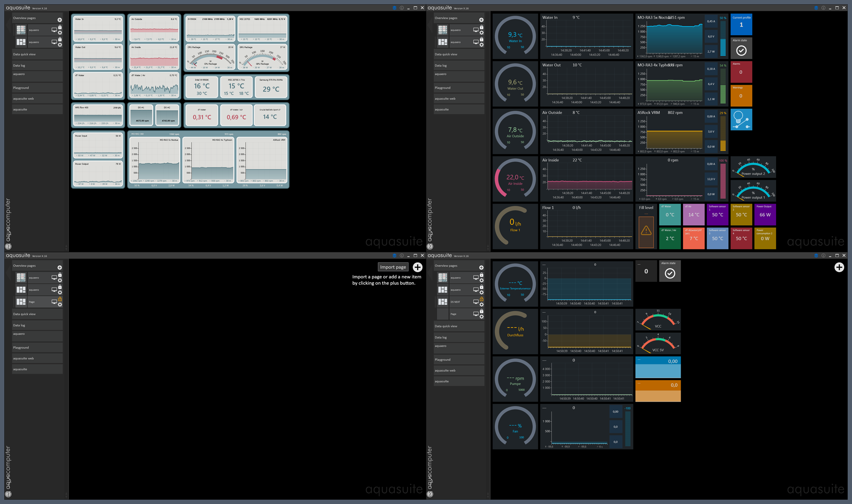This screenshot has height=504, width=852.
Task: Click the large plus icon beside Import page
Action: (x=417, y=267)
